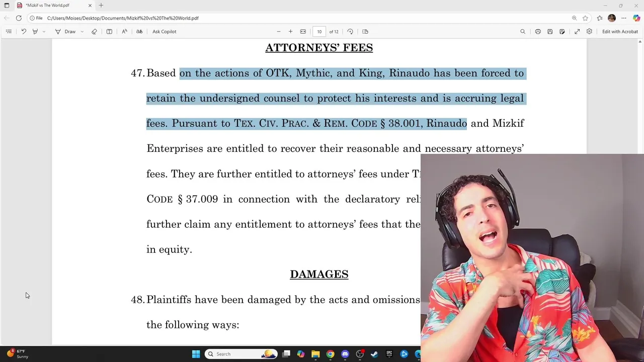Click the browser Refresh button
Image resolution: width=644 pixels, height=362 pixels.
[19, 18]
